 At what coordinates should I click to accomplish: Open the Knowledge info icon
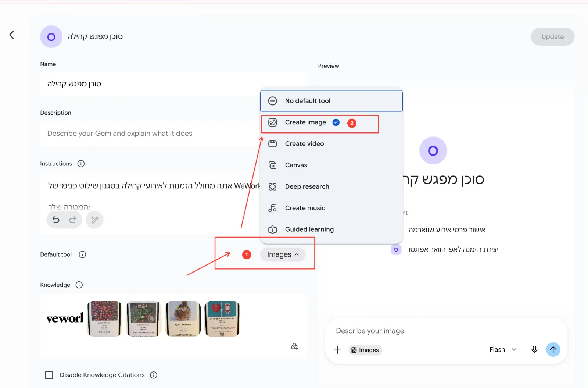click(79, 285)
